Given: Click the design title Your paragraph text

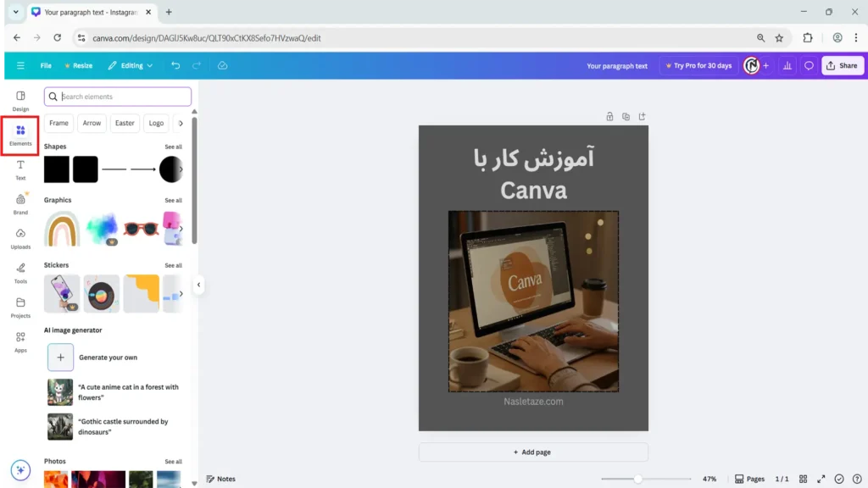Looking at the screenshot, I should pyautogui.click(x=617, y=66).
